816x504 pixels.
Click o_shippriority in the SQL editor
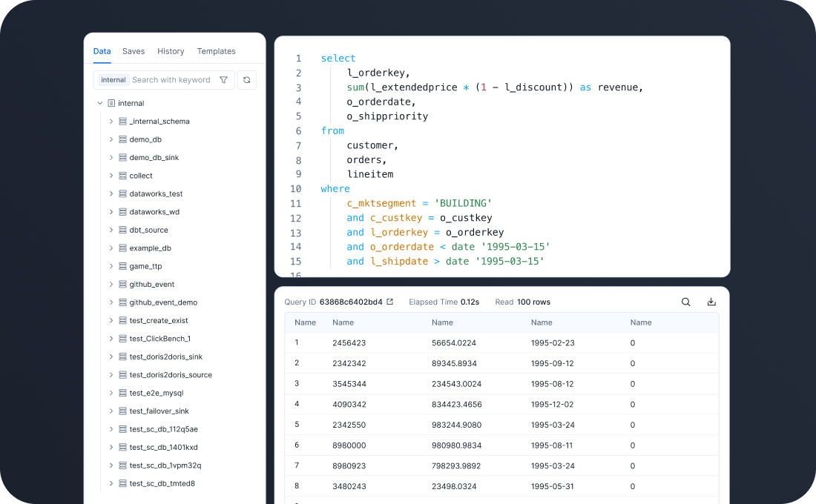(387, 116)
